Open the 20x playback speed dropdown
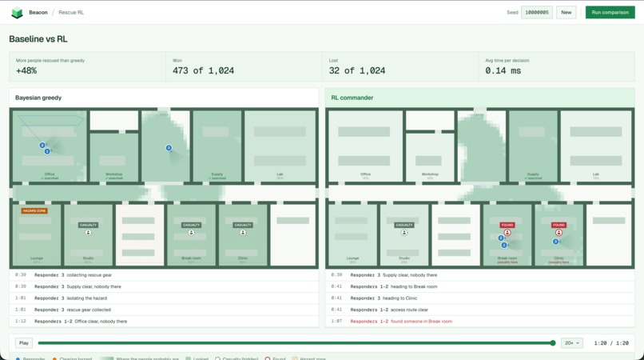The width and height of the screenshot is (644, 360). (x=572, y=342)
